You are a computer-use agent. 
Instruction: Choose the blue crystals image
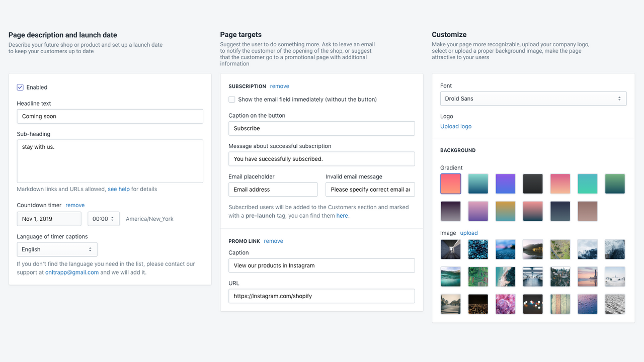coord(478,249)
